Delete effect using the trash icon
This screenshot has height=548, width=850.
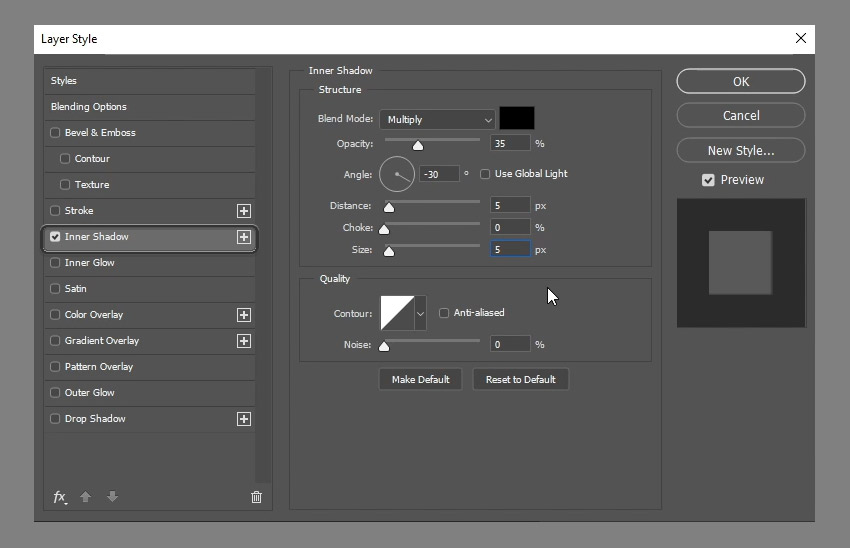pyautogui.click(x=256, y=497)
